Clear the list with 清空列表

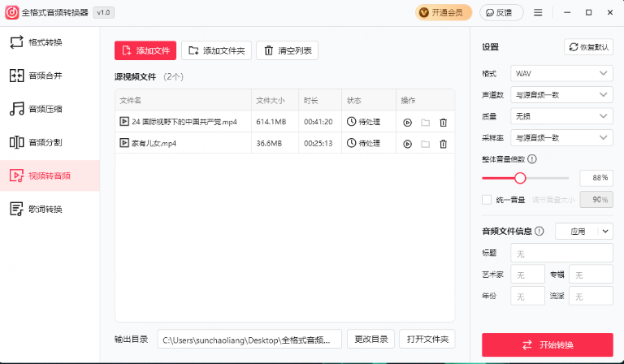287,50
